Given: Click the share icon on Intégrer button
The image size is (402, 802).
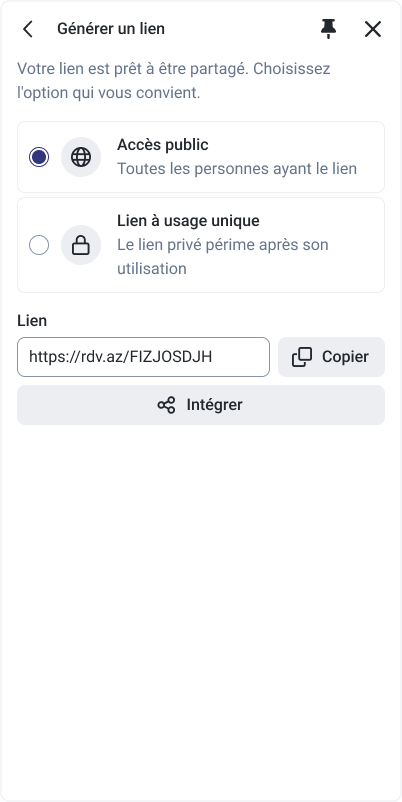Looking at the screenshot, I should [166, 405].
